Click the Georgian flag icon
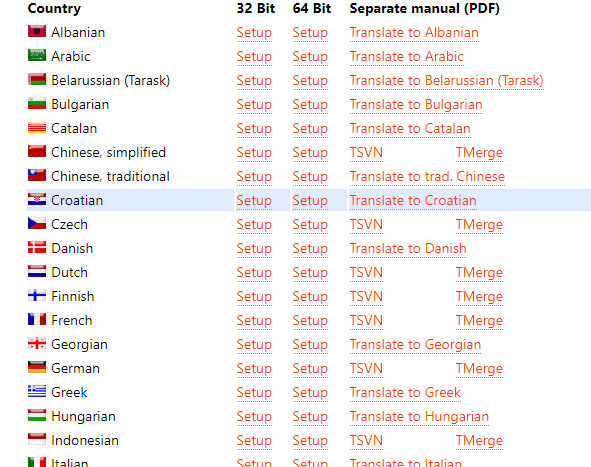This screenshot has height=467, width=591. tap(37, 343)
